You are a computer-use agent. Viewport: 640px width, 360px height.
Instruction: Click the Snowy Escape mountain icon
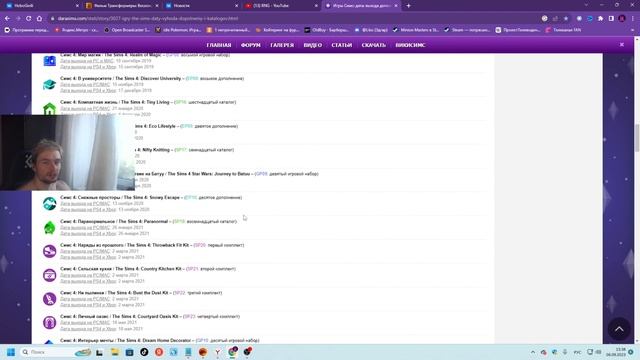(49, 204)
